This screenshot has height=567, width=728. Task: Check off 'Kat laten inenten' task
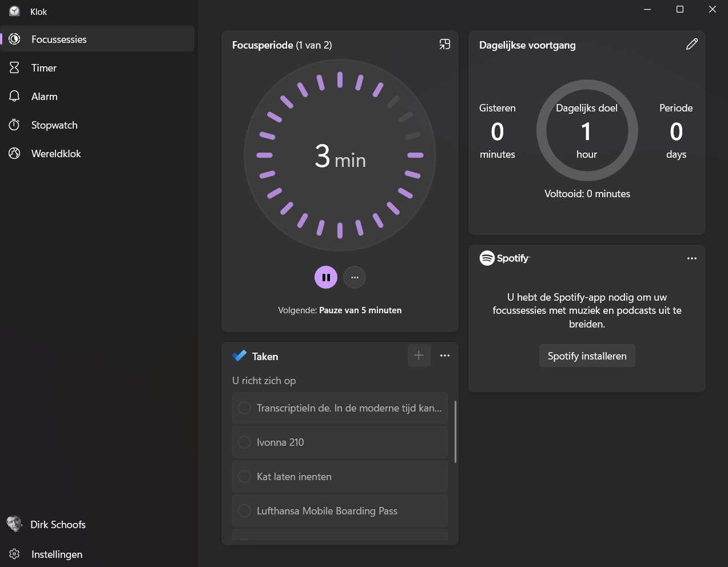[x=244, y=477]
